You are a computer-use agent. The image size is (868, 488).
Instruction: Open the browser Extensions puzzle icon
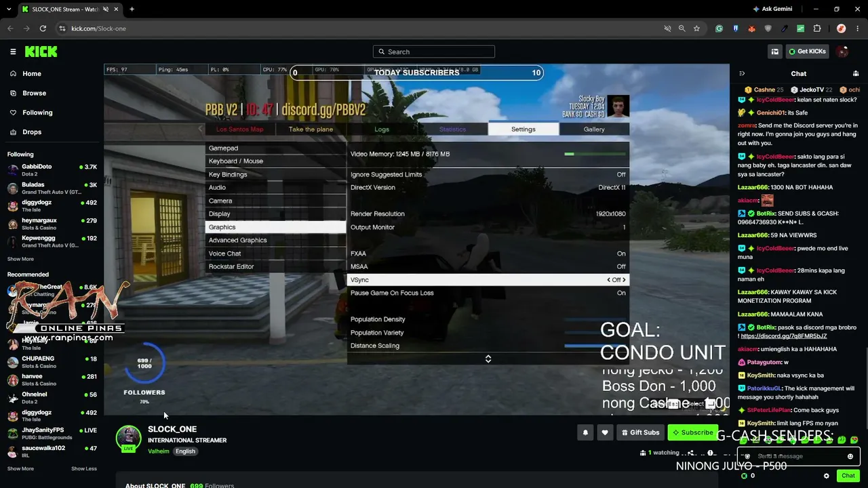[817, 28]
